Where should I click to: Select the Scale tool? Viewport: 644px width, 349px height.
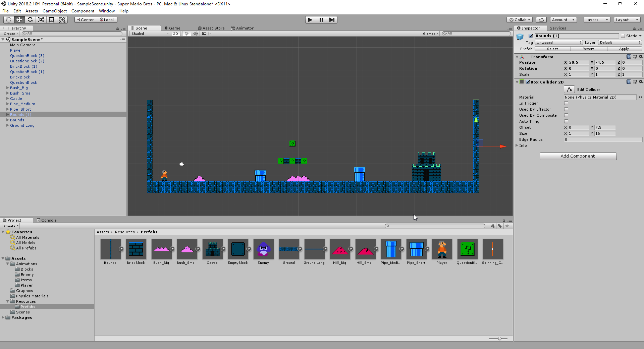[41, 20]
